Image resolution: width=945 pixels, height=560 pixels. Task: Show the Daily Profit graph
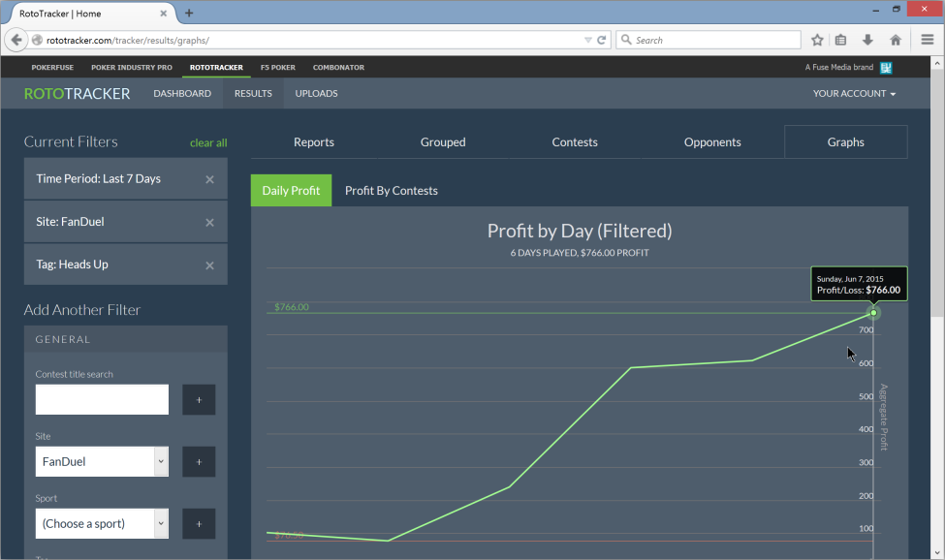[291, 190]
